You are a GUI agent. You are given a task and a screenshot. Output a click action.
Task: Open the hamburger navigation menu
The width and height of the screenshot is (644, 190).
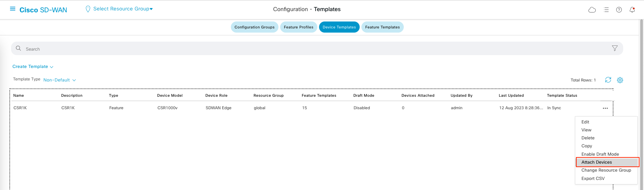coord(12,9)
